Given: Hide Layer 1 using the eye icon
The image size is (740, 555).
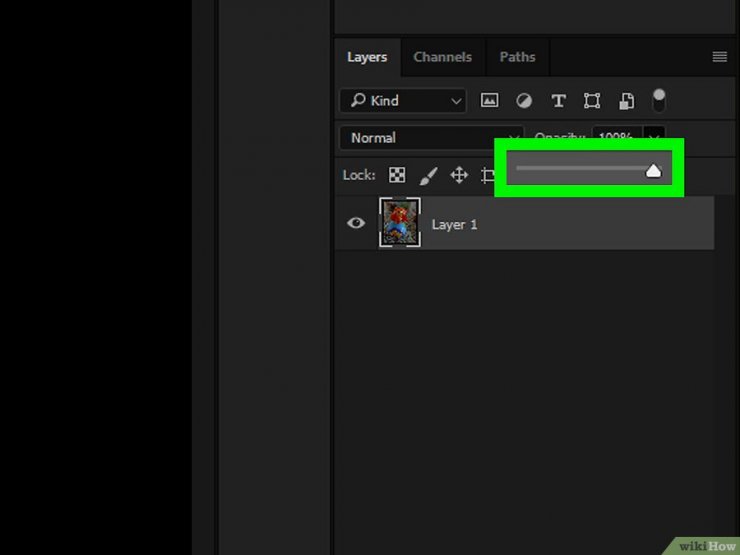Looking at the screenshot, I should click(x=356, y=224).
